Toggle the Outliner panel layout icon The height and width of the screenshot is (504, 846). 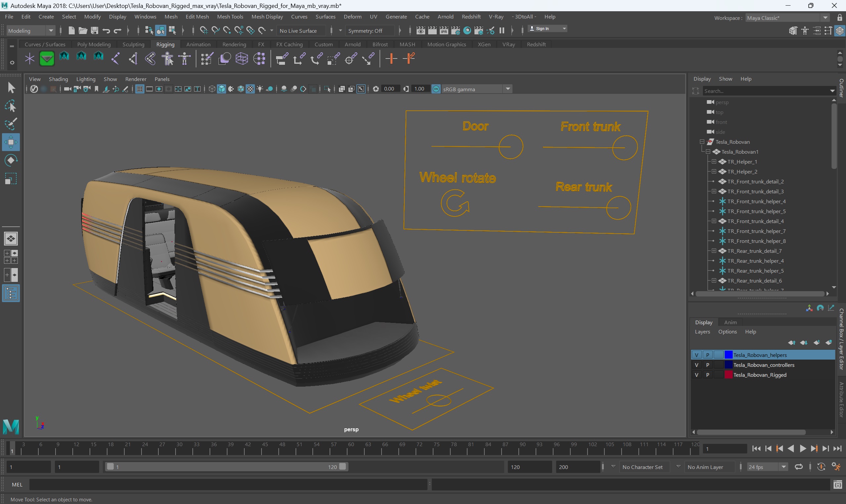pyautogui.click(x=11, y=293)
